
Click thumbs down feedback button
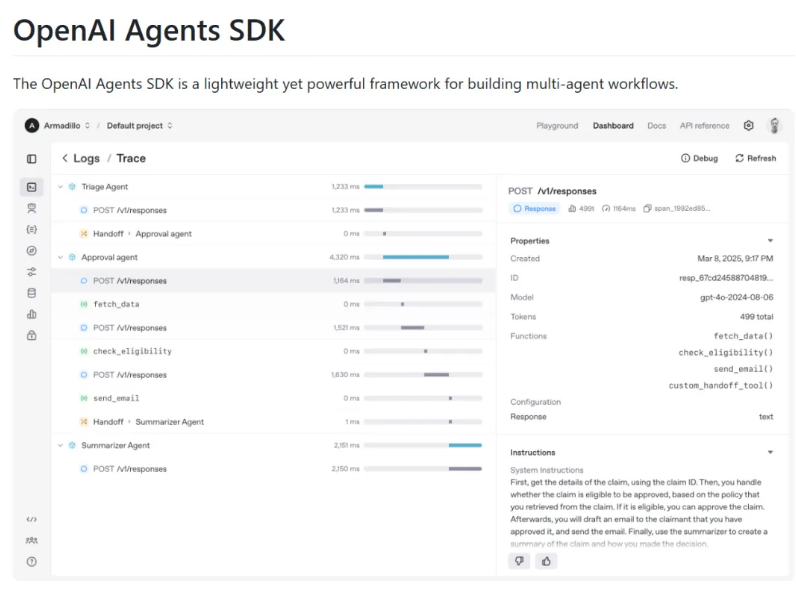pyautogui.click(x=519, y=561)
